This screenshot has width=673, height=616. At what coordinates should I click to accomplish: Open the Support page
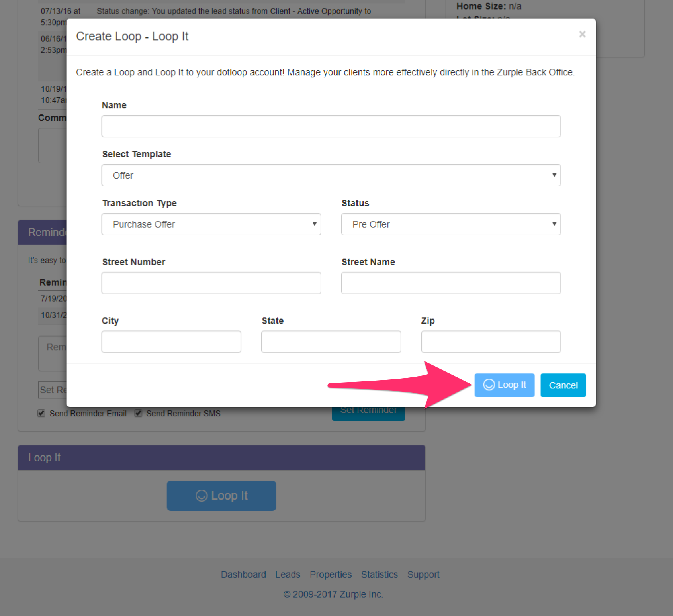[423, 574]
